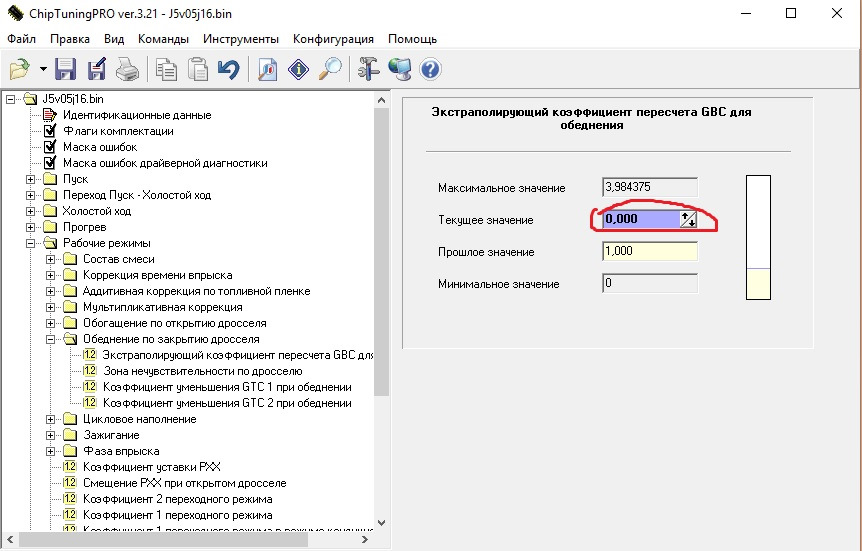The width and height of the screenshot is (862, 551).
Task: Expand Обогащение по открытию дросселя folder
Action: tap(51, 323)
